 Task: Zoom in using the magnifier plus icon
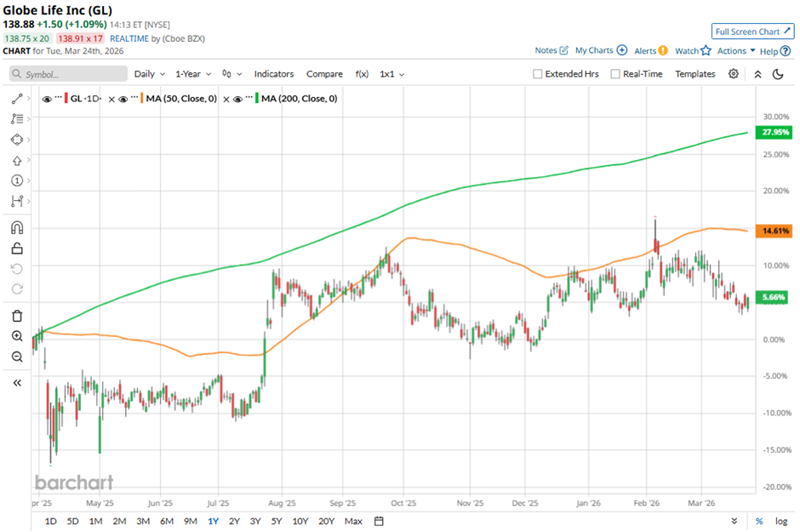[16, 336]
